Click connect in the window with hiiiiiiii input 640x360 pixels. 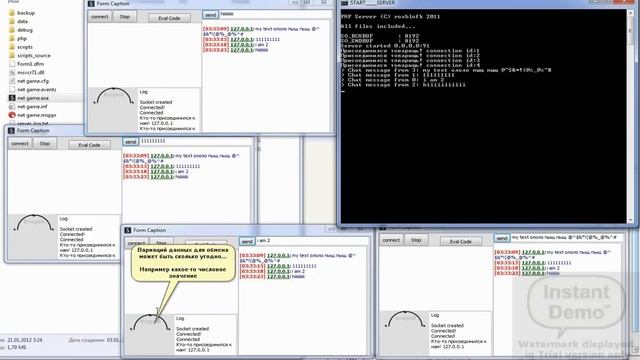click(100, 17)
